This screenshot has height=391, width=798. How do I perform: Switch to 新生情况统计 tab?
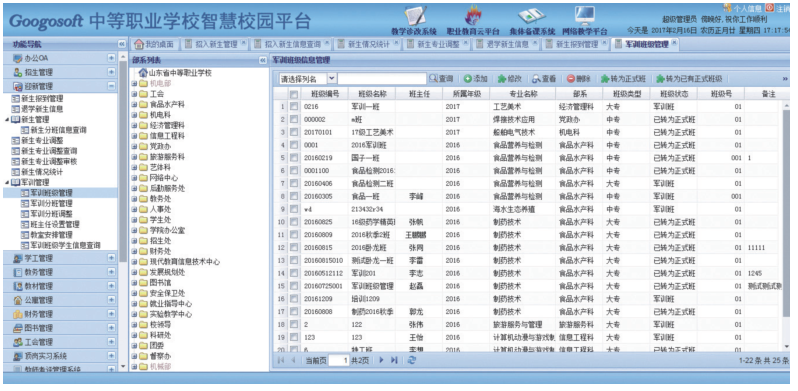tap(368, 44)
